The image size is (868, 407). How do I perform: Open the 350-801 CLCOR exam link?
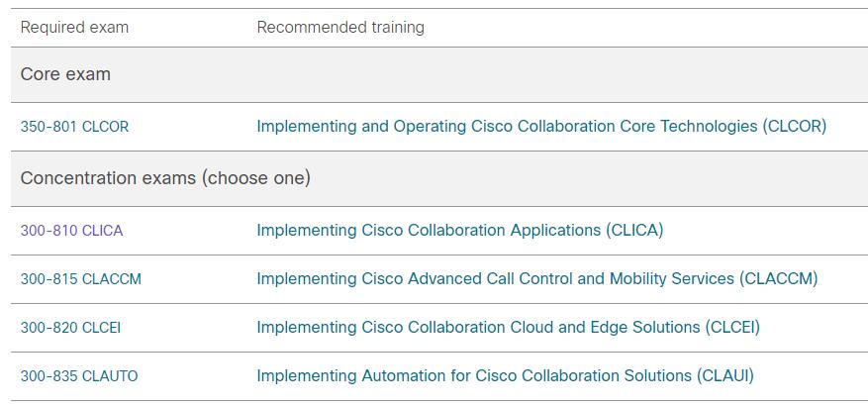click(74, 127)
